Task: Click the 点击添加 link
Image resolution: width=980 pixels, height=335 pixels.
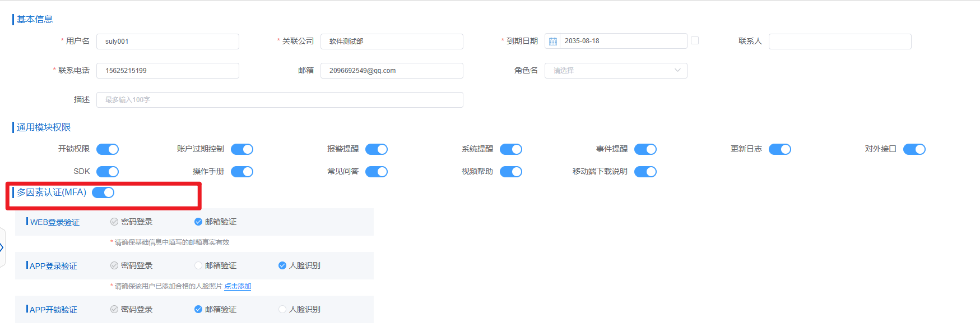Action: pos(238,286)
